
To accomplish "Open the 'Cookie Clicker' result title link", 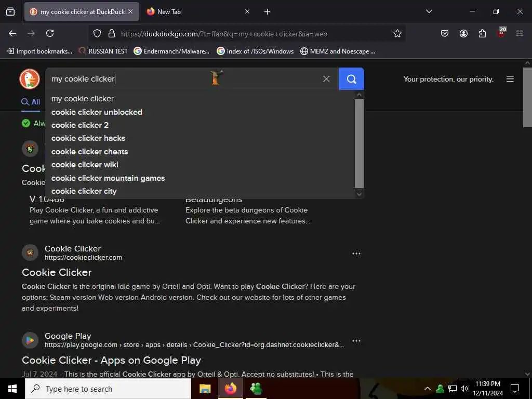I will (x=57, y=272).
